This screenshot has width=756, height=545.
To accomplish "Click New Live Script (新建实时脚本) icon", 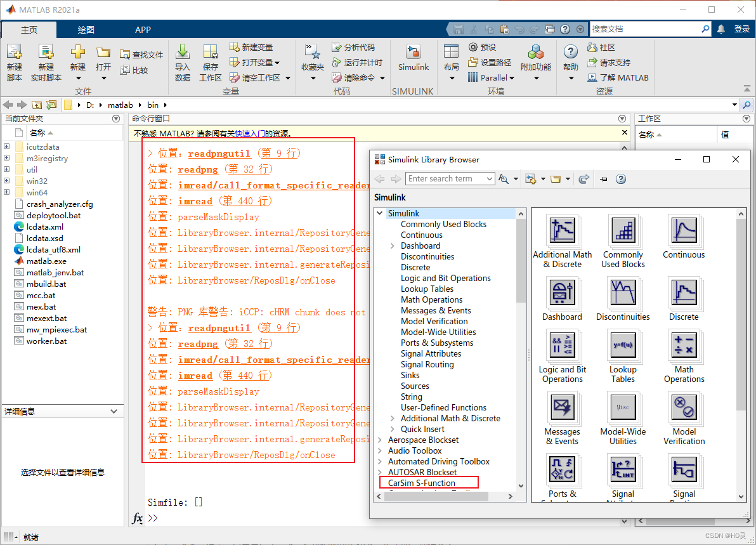I will (x=46, y=52).
